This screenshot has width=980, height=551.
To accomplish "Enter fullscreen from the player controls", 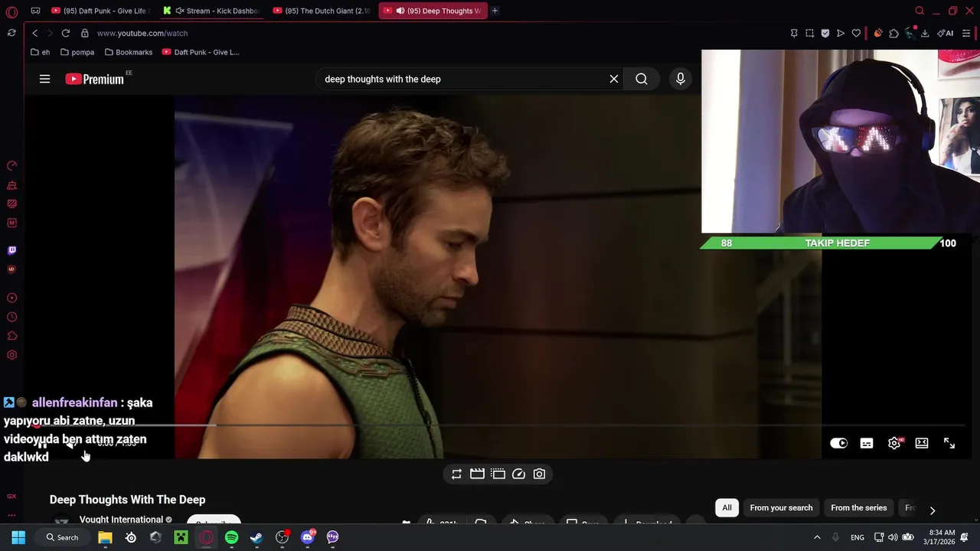I will click(949, 443).
